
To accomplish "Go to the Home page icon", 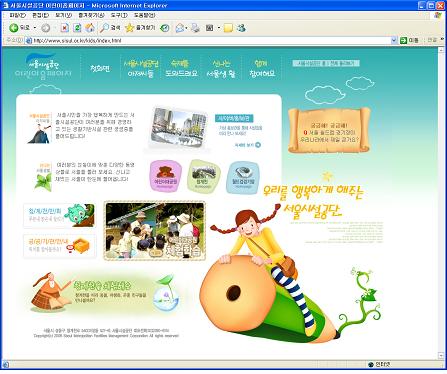I will coord(90,28).
